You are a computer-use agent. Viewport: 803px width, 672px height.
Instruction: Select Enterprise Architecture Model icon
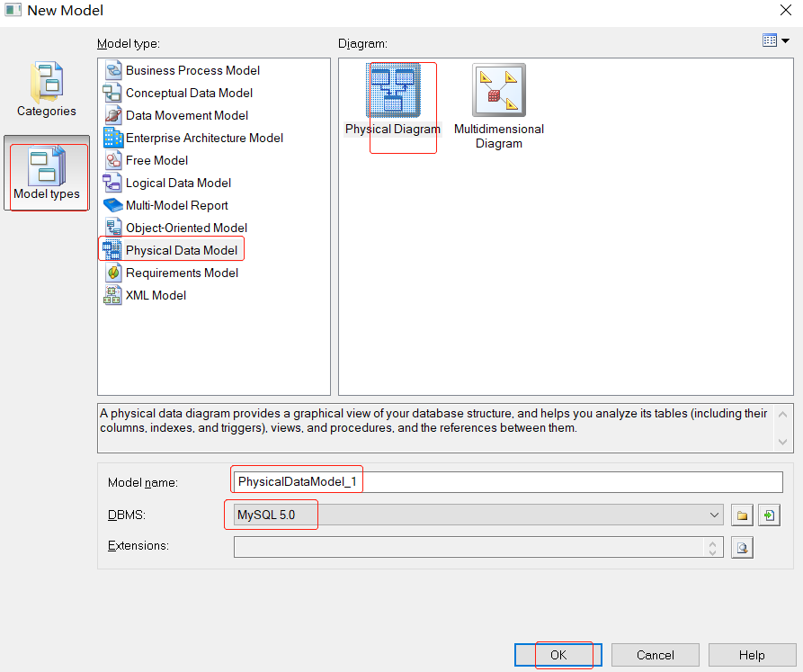[113, 138]
